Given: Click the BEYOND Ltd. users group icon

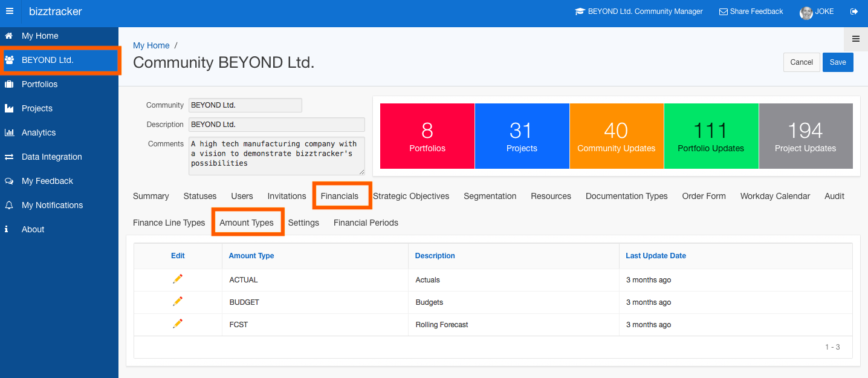Looking at the screenshot, I should 9,60.
